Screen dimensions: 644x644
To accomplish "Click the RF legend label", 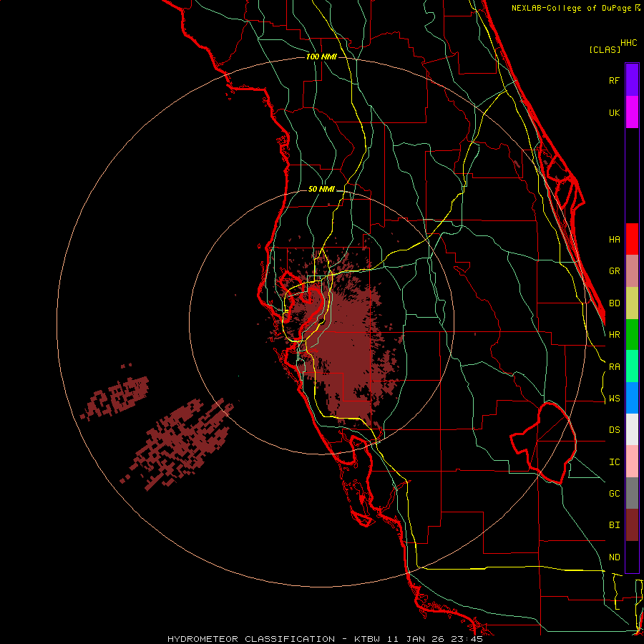I will pyautogui.click(x=614, y=80).
